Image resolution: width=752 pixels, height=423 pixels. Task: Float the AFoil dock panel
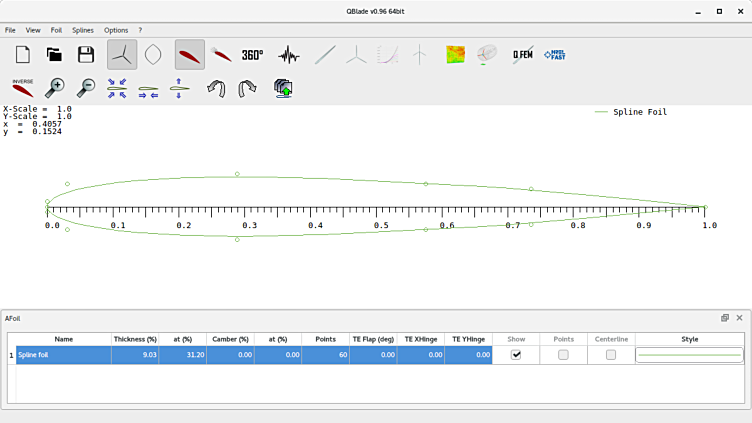coord(725,318)
